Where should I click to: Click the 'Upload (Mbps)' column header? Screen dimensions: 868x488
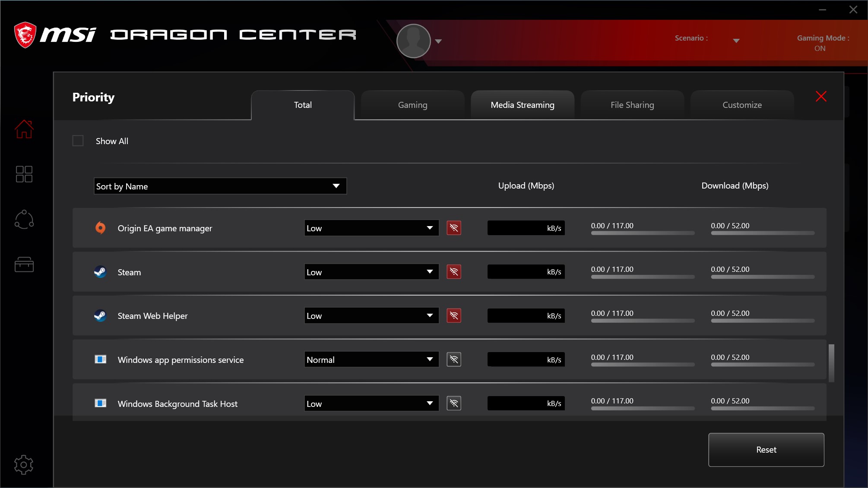526,186
